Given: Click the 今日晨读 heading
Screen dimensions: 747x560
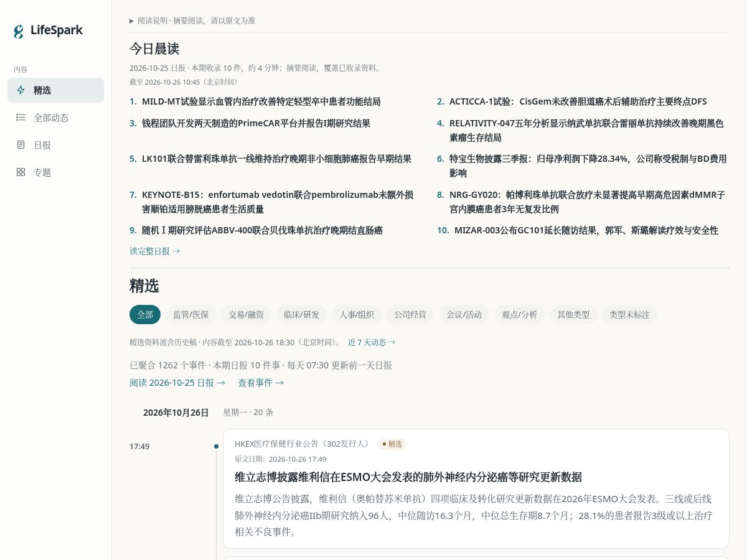Looking at the screenshot, I should [154, 49].
